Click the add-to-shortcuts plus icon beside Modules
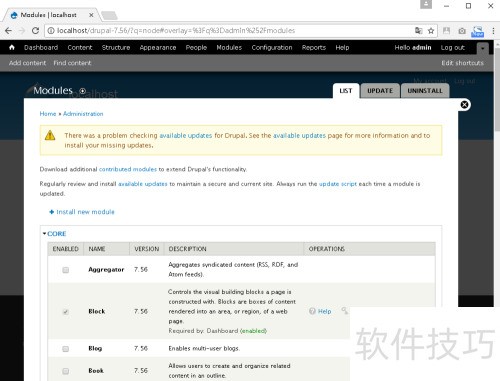This screenshot has height=381, width=500. click(x=83, y=91)
